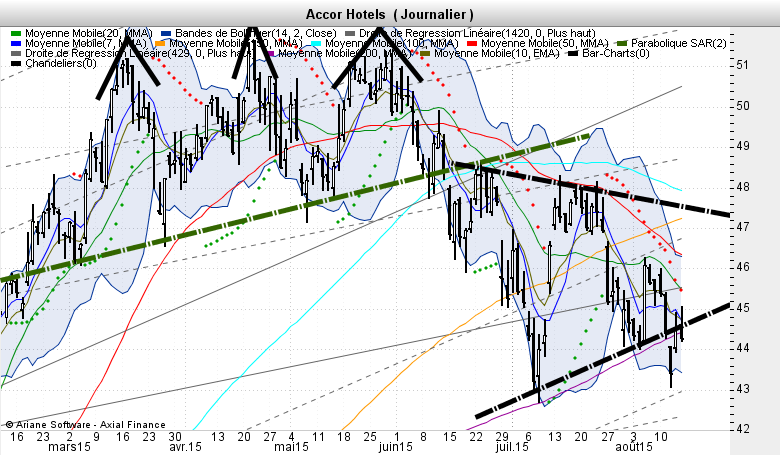The height and width of the screenshot is (455, 780).
Task: Click price axis label 48
Action: (743, 187)
